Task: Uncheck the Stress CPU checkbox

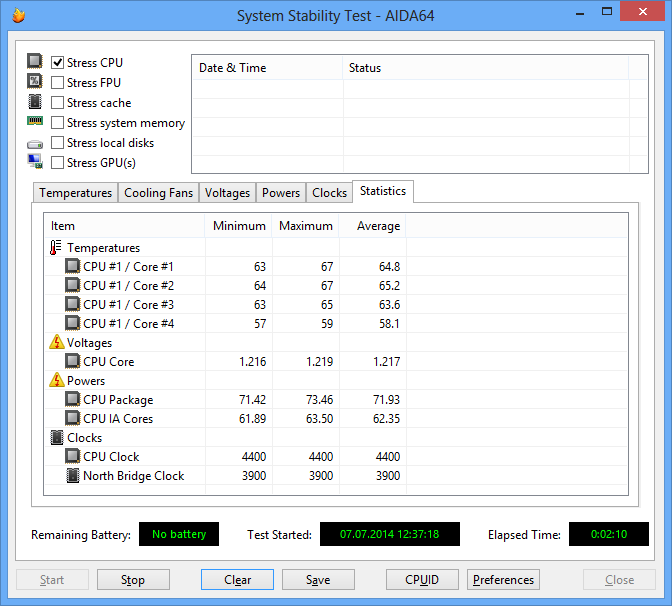Action: (x=57, y=63)
